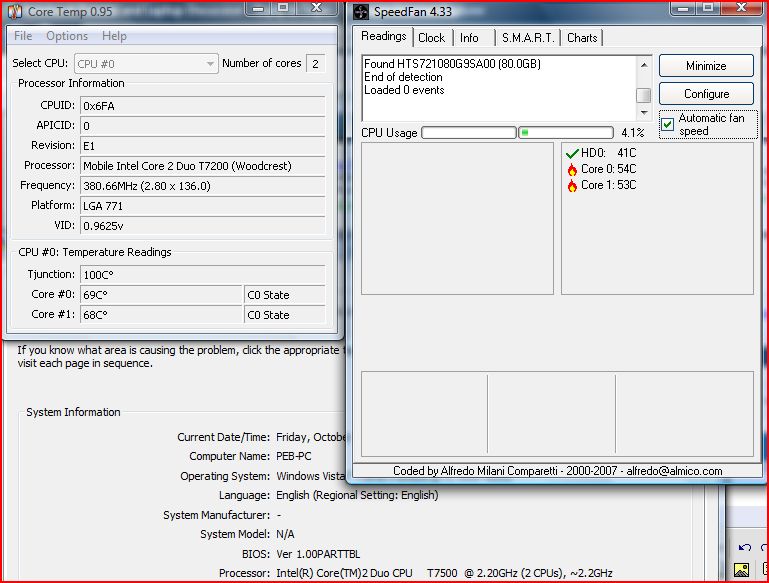The width and height of the screenshot is (769, 583).
Task: Open the Help menu in Core Temp
Action: [114, 36]
